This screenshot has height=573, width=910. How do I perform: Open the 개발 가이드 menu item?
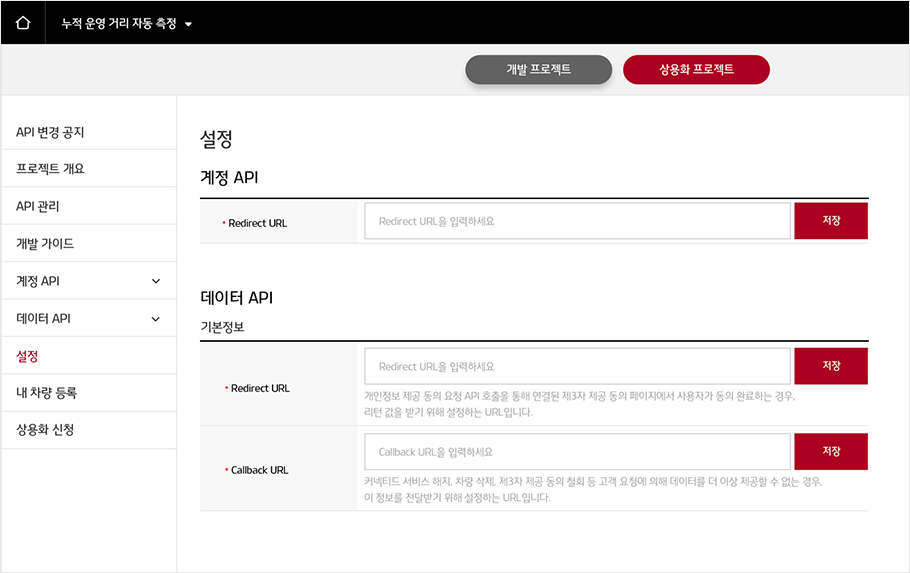[x=45, y=244]
